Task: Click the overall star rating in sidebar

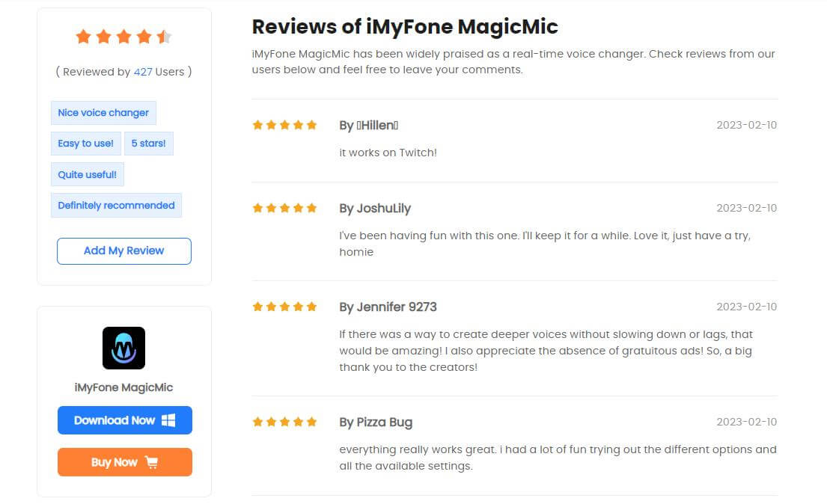Action: pyautogui.click(x=124, y=37)
